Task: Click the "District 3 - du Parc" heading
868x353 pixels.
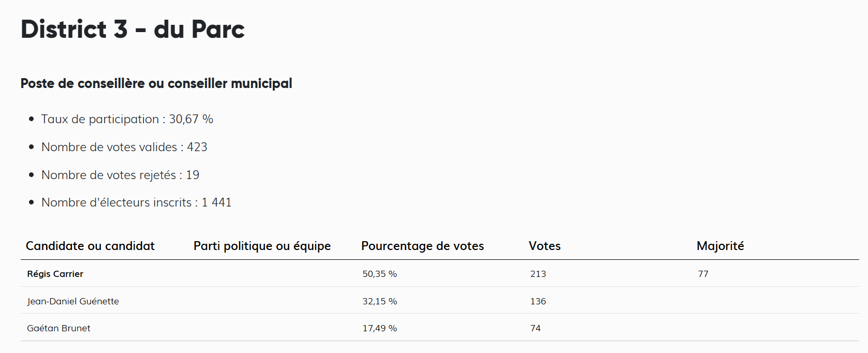Action: pyautogui.click(x=133, y=29)
